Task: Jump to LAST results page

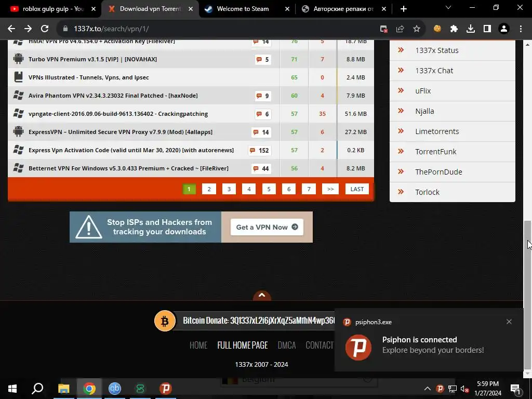Action: pos(357,189)
